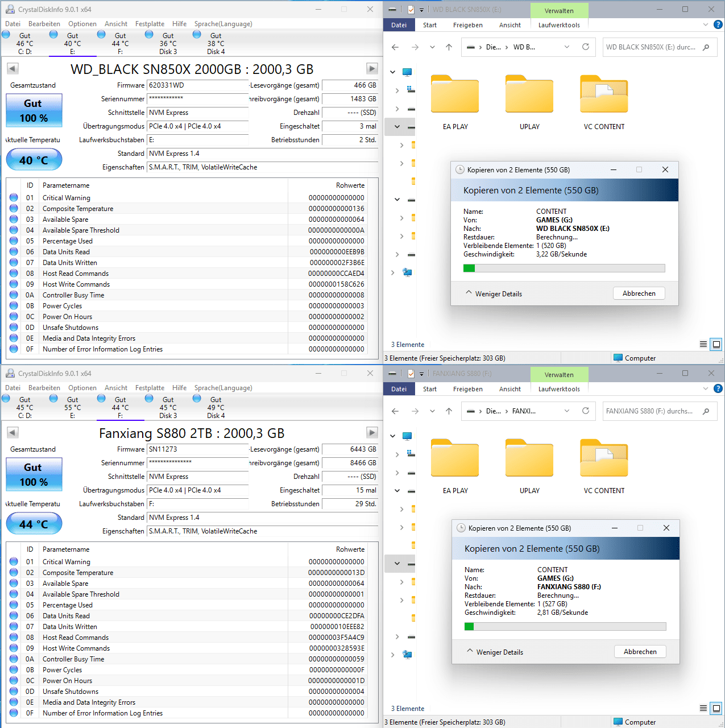Click Gut 100 % health button in WD_BLACK window
Viewport: 725px width, 728px height.
(34, 110)
